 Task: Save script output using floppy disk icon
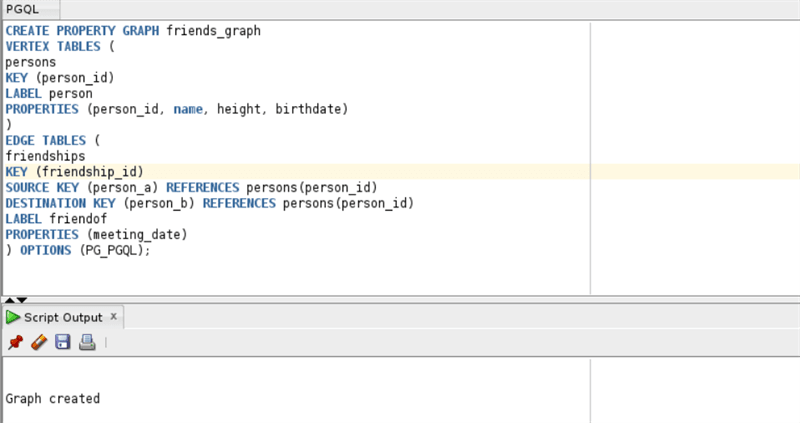point(63,342)
